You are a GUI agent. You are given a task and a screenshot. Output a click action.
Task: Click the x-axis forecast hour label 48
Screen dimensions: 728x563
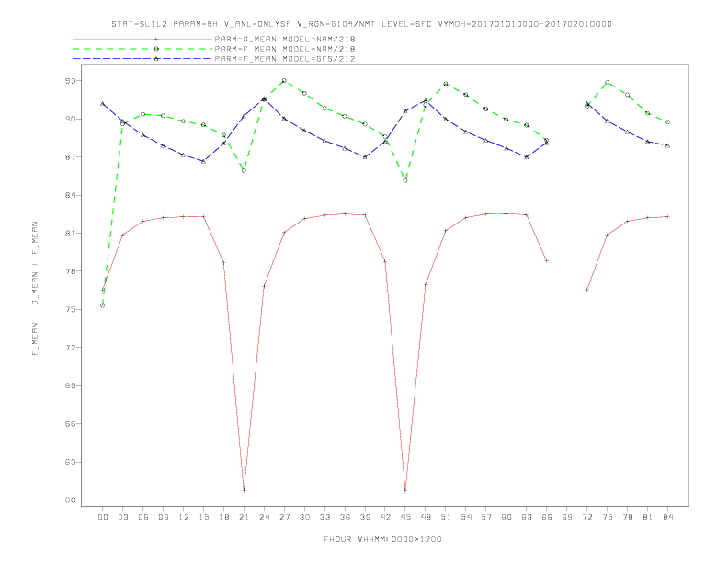coord(426,517)
